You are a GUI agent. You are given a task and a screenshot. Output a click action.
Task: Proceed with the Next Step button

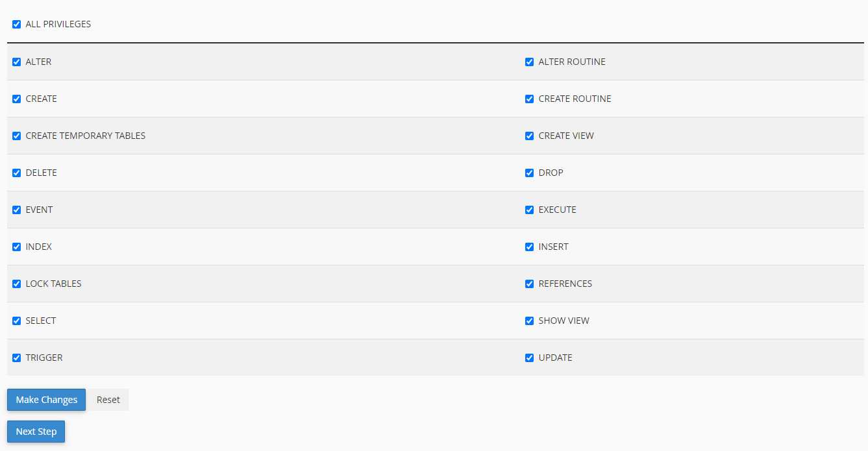(36, 432)
